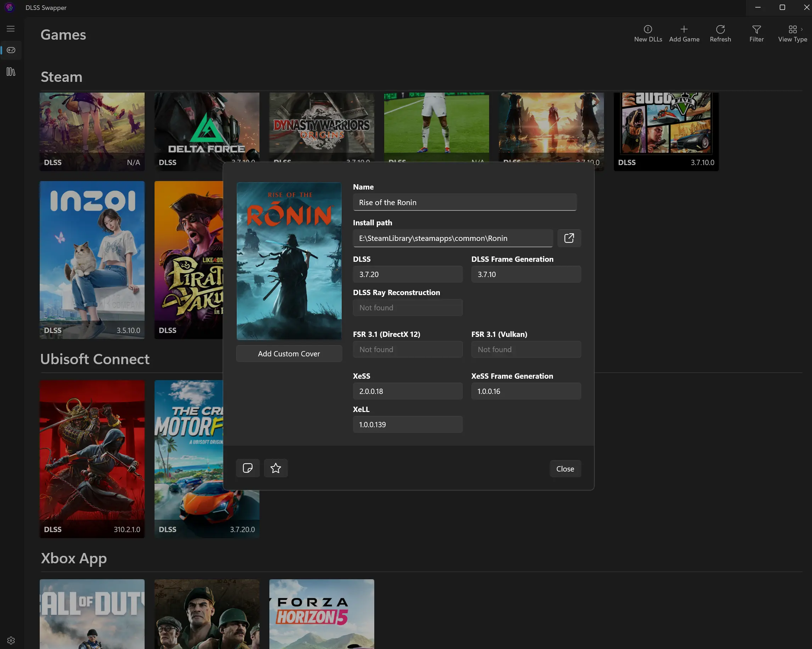The image size is (812, 649).
Task: Open The Crew Motorfest game tile
Action: tap(188, 459)
